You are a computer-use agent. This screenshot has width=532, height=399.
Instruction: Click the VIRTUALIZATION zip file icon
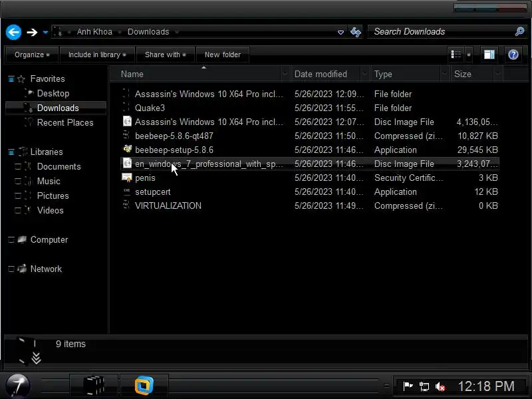coord(126,205)
